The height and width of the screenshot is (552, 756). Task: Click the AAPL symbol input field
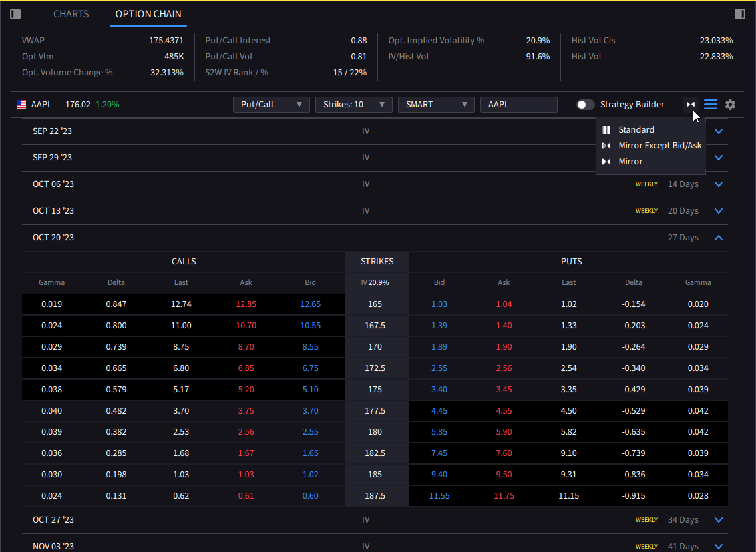pyautogui.click(x=518, y=105)
